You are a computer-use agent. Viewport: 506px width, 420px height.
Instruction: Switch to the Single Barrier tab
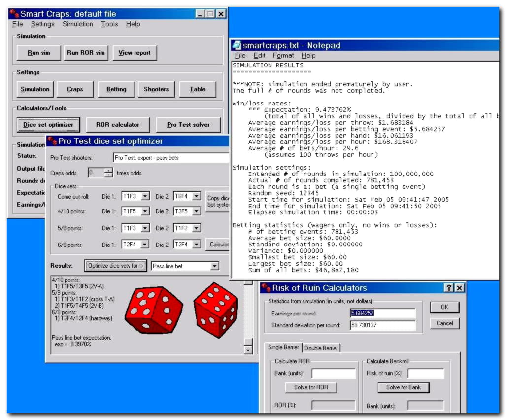click(283, 347)
